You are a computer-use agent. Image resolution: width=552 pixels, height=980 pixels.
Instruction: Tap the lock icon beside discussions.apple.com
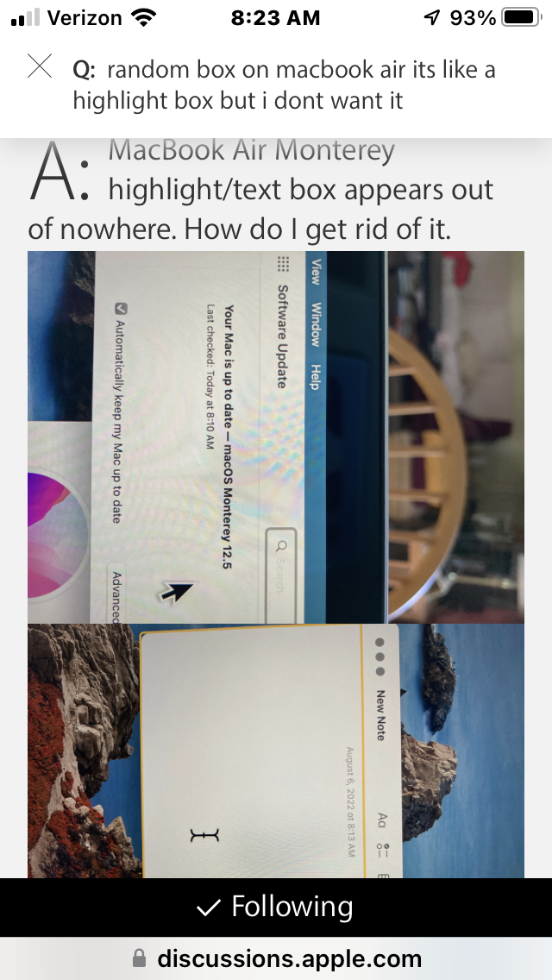point(140,958)
